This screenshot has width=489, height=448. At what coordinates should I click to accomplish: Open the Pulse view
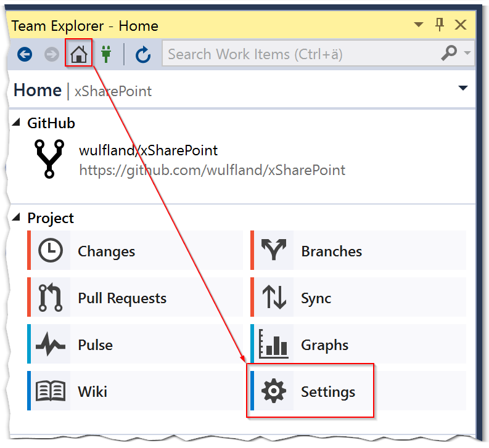click(95, 344)
